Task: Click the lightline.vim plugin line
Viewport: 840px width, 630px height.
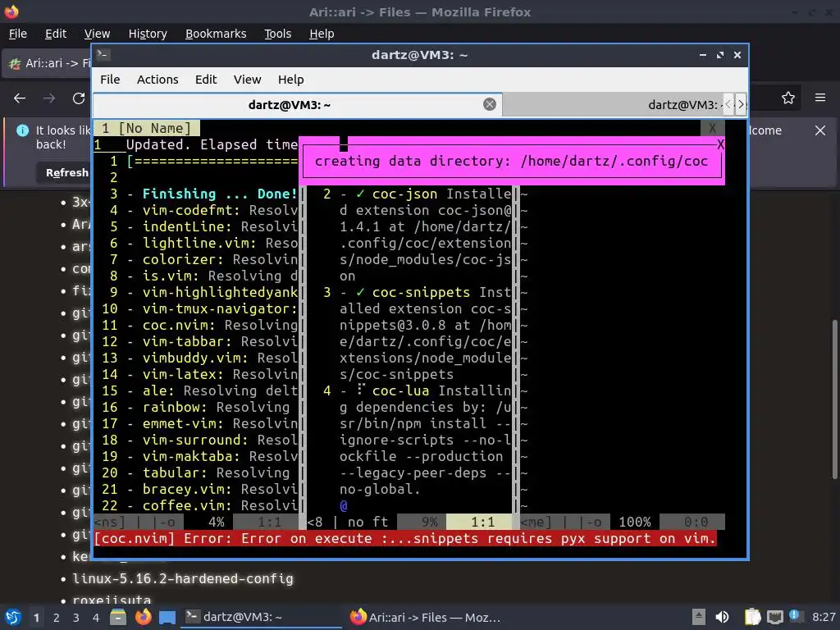Action: tap(199, 243)
